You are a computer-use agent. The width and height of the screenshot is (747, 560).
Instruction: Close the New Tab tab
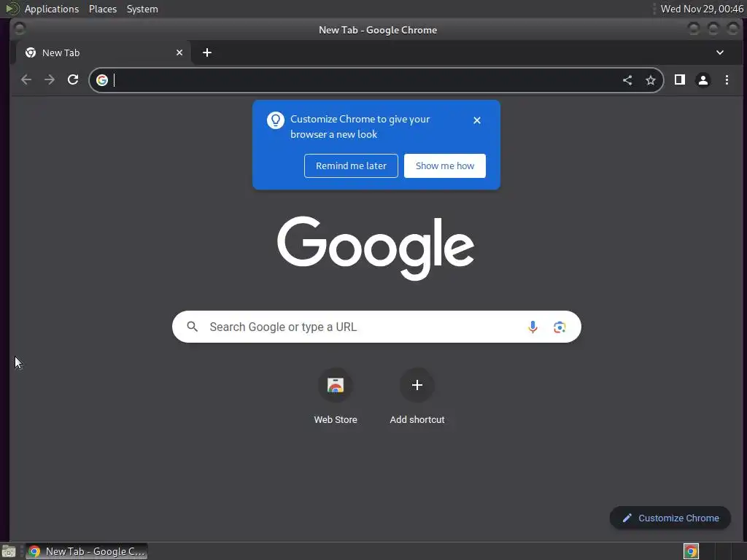point(179,52)
